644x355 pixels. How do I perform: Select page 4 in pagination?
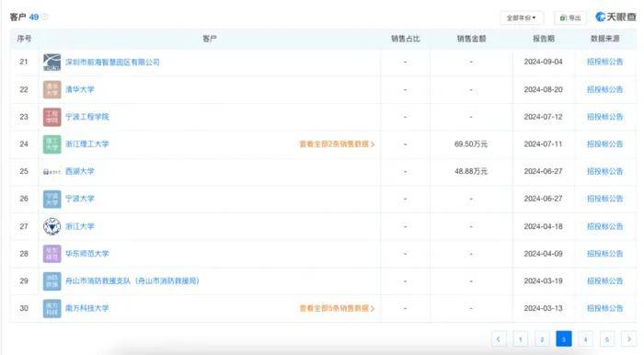(585, 339)
